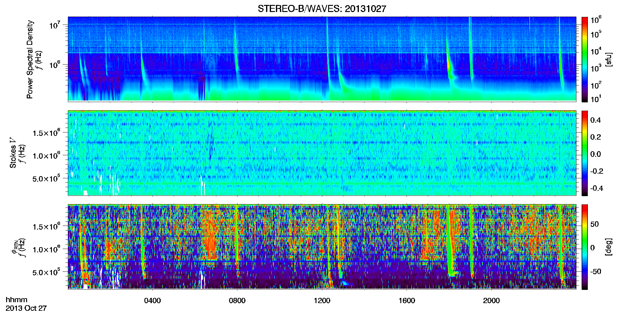Select the 10^5 value on sfu color scale
The image size is (644, 332).
[x=596, y=34]
